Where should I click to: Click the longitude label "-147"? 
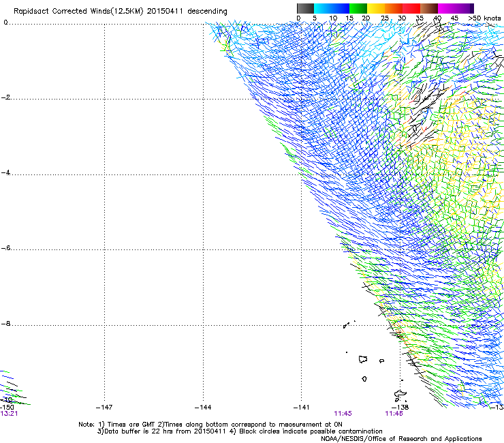point(104,408)
